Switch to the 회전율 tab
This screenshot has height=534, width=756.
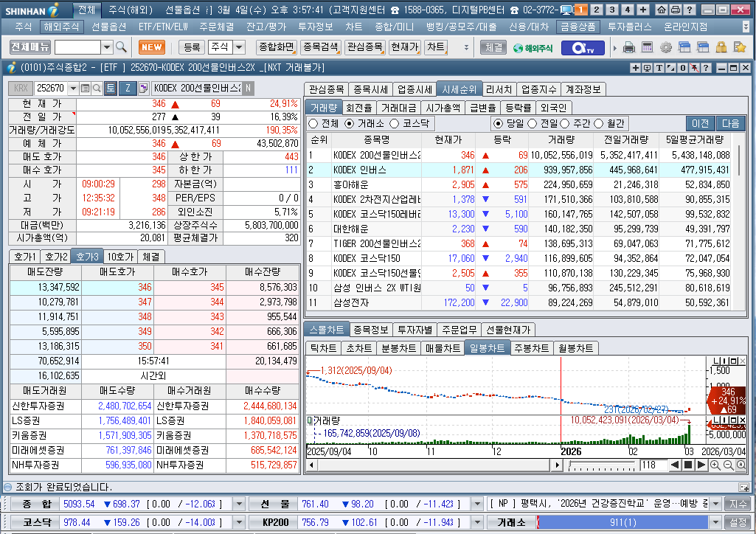tap(359, 108)
